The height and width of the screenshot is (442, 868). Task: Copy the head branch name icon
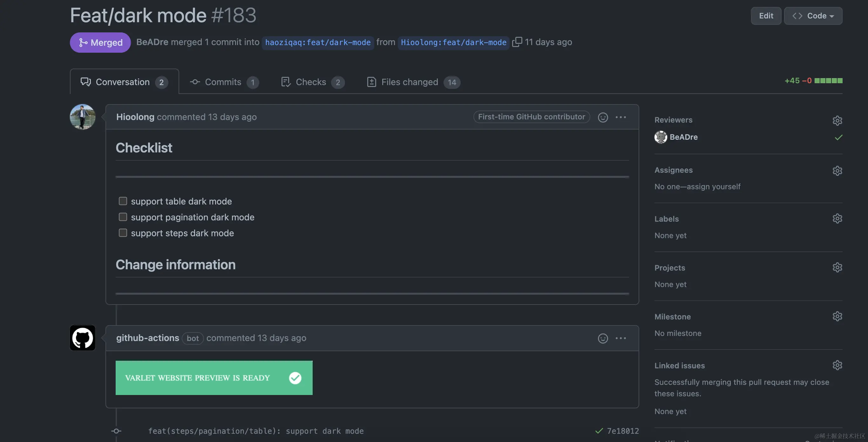click(x=517, y=42)
